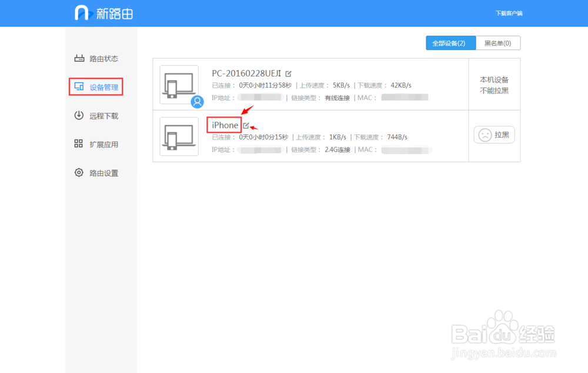
Task: Click the 新路由 logo in the header
Action: [x=103, y=12]
